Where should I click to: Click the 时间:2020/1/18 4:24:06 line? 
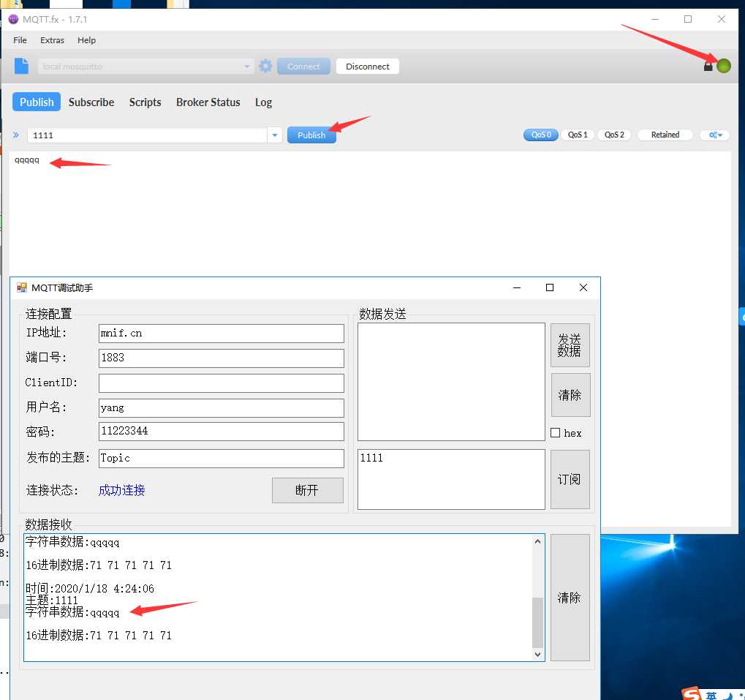coord(90,588)
